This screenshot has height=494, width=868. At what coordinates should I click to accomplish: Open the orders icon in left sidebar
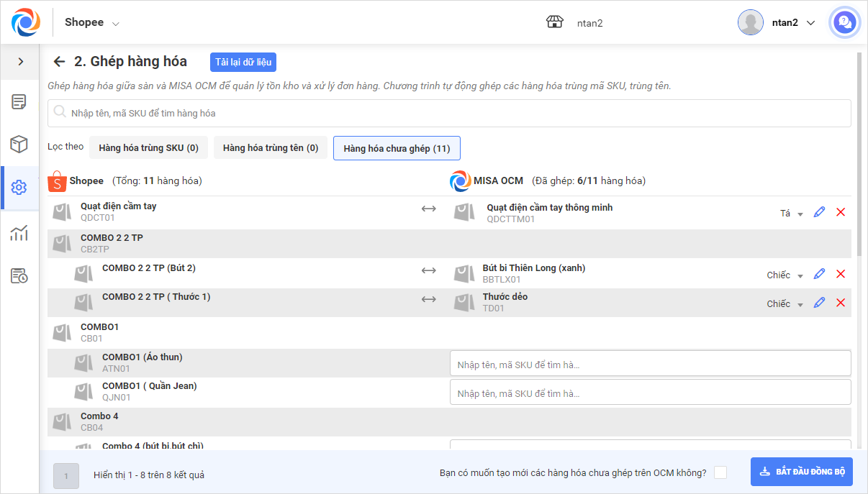pos(19,102)
